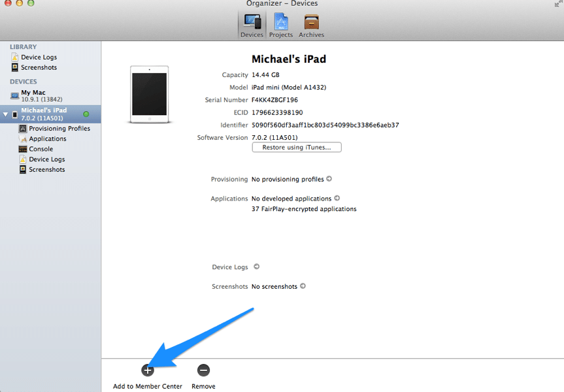Click the iPad mini device image
The width and height of the screenshot is (564, 392).
(149, 94)
